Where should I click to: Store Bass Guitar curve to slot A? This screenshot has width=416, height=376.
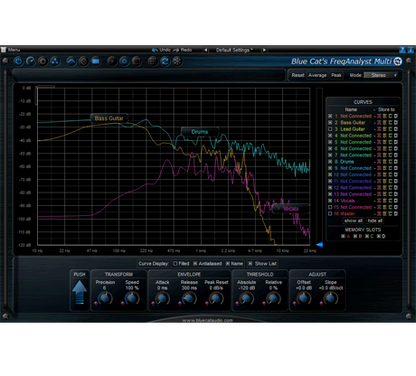point(379,123)
